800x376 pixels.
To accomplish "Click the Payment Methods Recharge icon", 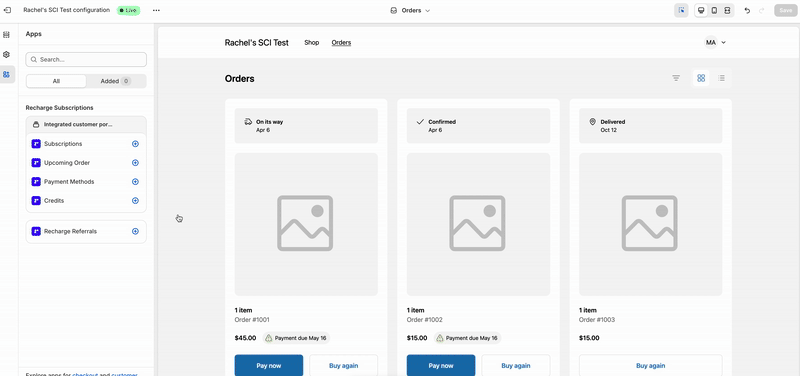I will [x=36, y=182].
